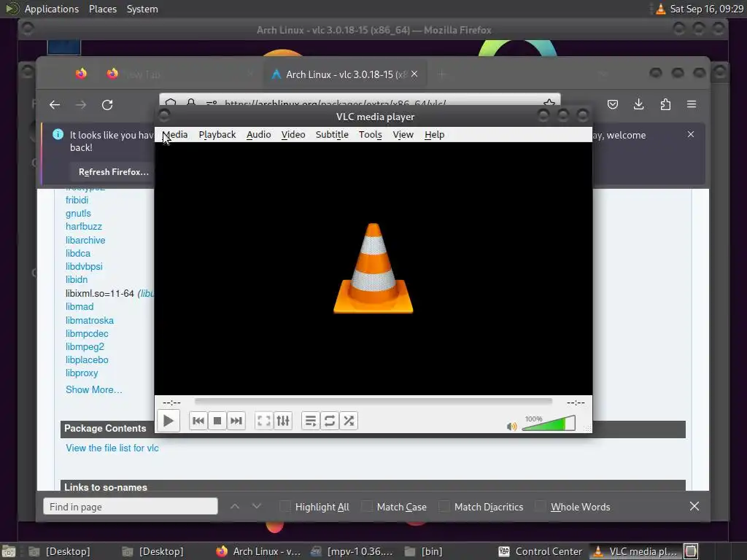Dismiss the Firefox welcome back notification
Image resolution: width=747 pixels, height=560 pixels.
[x=691, y=134]
